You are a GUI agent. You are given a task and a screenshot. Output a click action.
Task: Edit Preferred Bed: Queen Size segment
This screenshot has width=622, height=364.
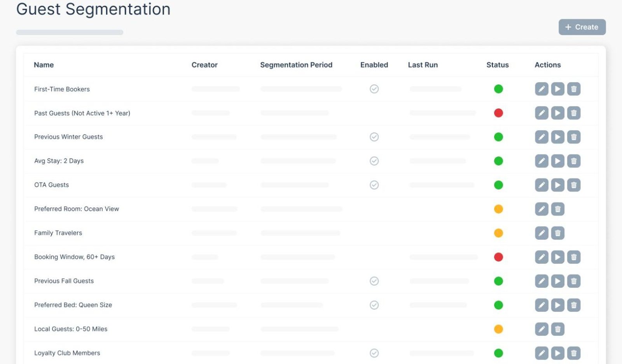click(x=542, y=305)
